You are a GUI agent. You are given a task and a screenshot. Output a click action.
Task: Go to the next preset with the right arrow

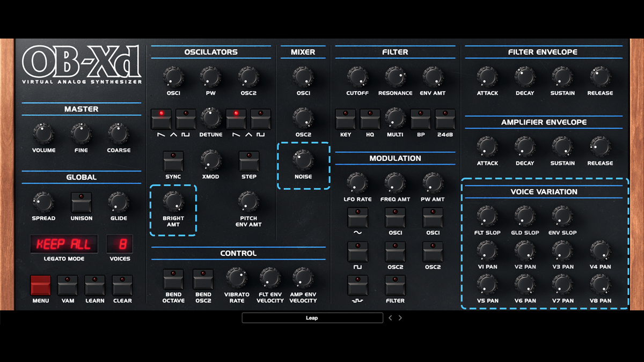400,317
